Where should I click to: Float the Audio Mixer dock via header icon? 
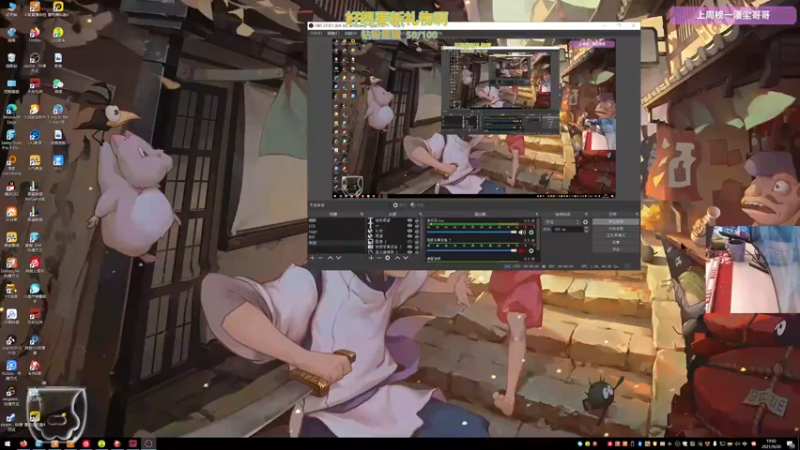pyautogui.click(x=537, y=214)
